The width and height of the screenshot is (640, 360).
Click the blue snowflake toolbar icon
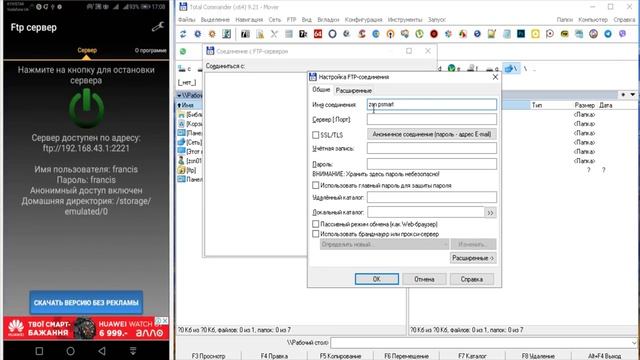click(448, 34)
